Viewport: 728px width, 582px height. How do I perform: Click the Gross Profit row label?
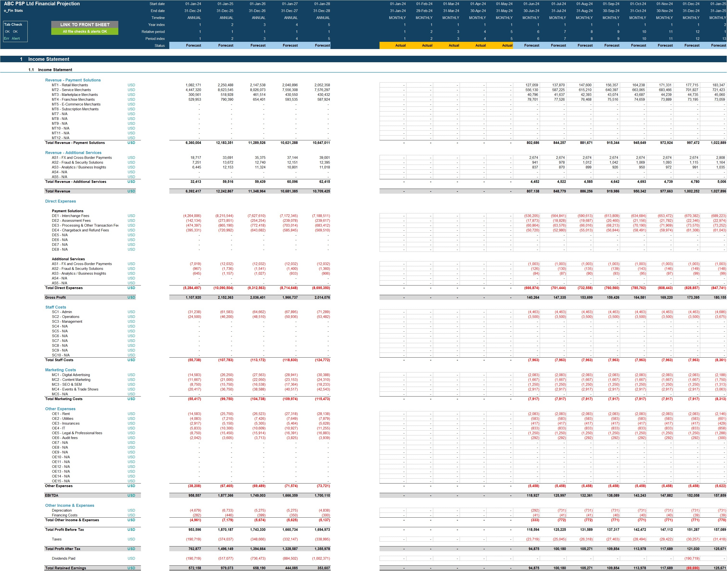click(x=55, y=297)
